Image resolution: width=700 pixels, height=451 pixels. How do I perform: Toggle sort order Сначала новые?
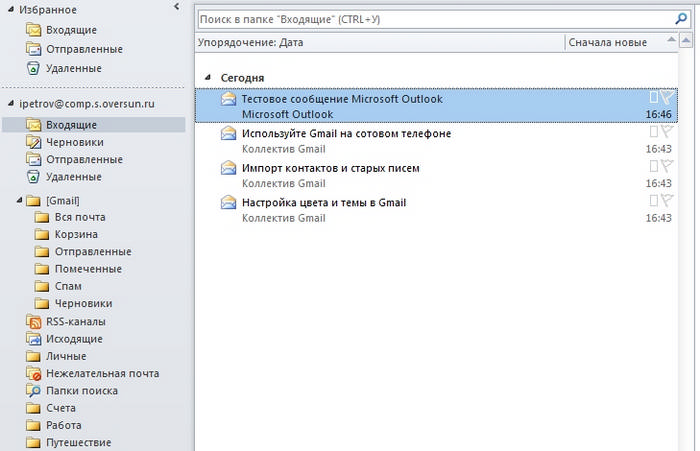pos(621,42)
